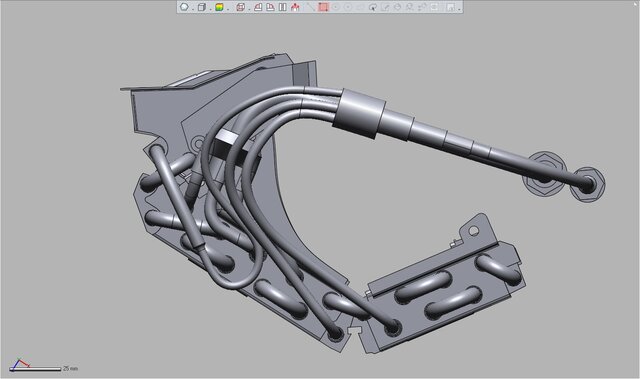Click the second red plane view icon
This screenshot has height=379, width=640.
[x=270, y=7]
